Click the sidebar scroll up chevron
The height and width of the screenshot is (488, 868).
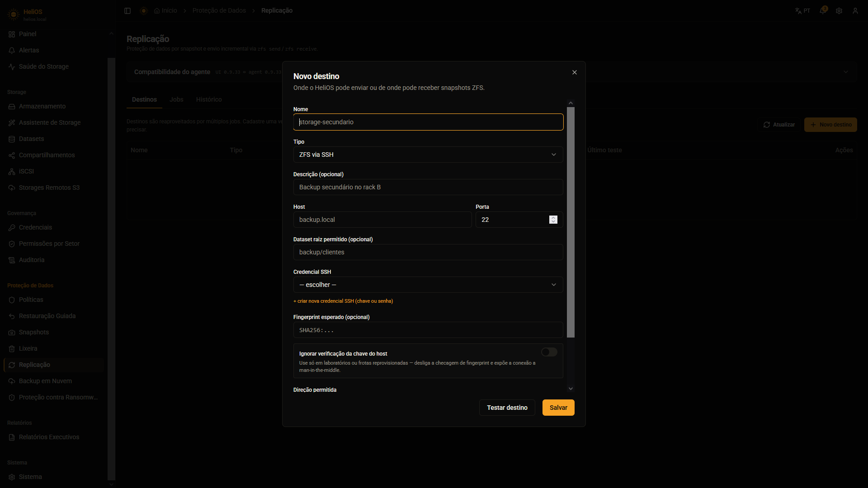coord(111,33)
